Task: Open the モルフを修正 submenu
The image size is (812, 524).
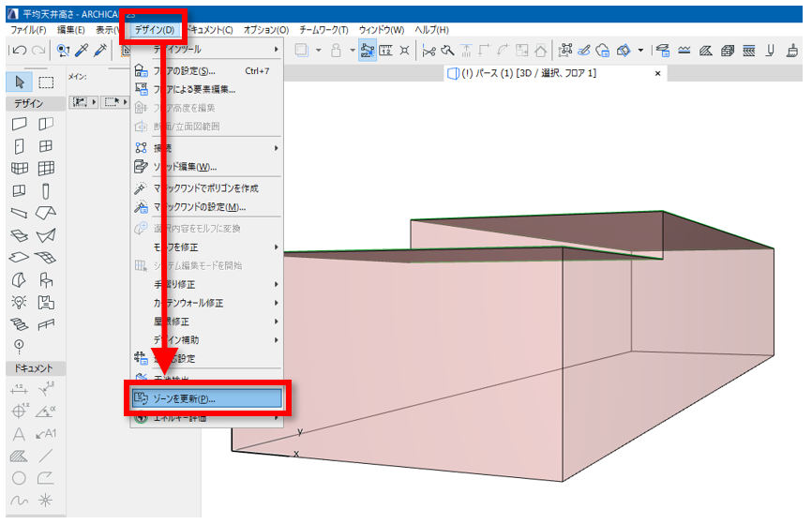Action: pos(206,247)
